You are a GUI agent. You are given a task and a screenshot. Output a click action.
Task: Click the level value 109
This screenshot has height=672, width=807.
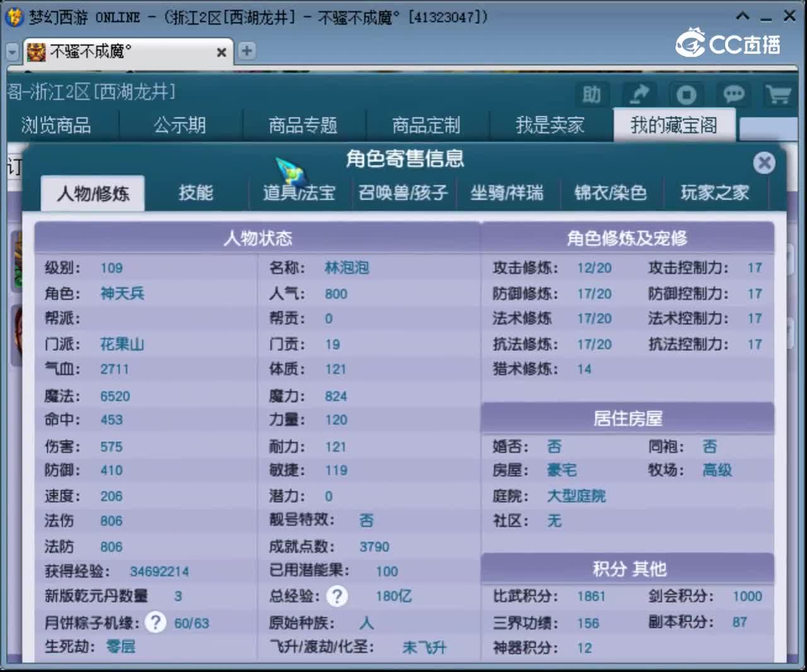pyautogui.click(x=112, y=268)
